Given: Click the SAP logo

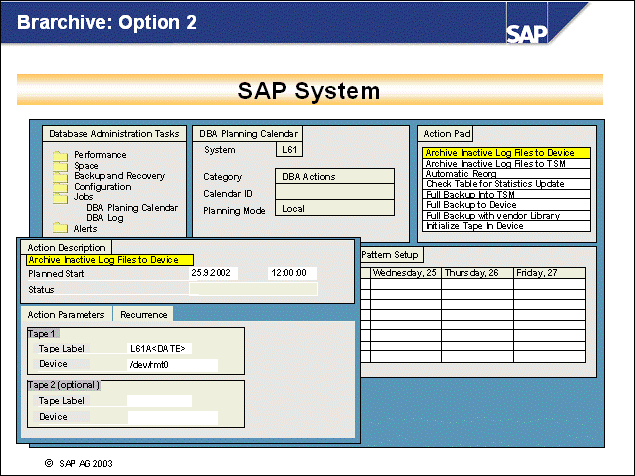Looking at the screenshot, I should pyautogui.click(x=526, y=33).
